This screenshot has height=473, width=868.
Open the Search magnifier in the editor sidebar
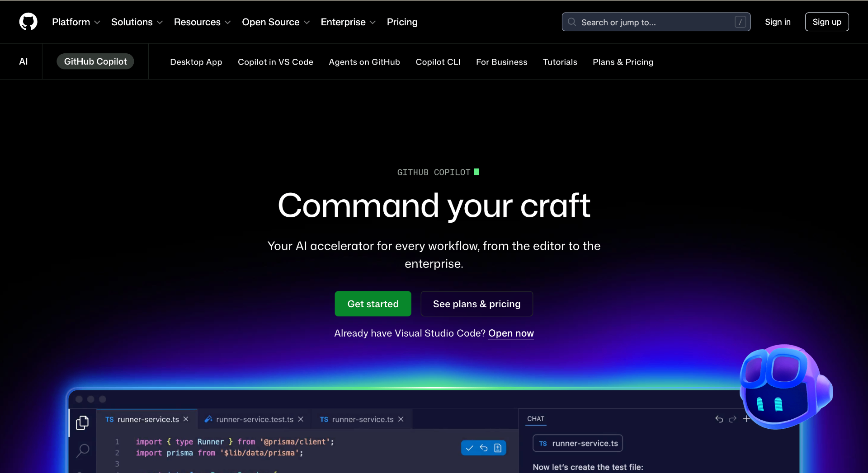[83, 450]
